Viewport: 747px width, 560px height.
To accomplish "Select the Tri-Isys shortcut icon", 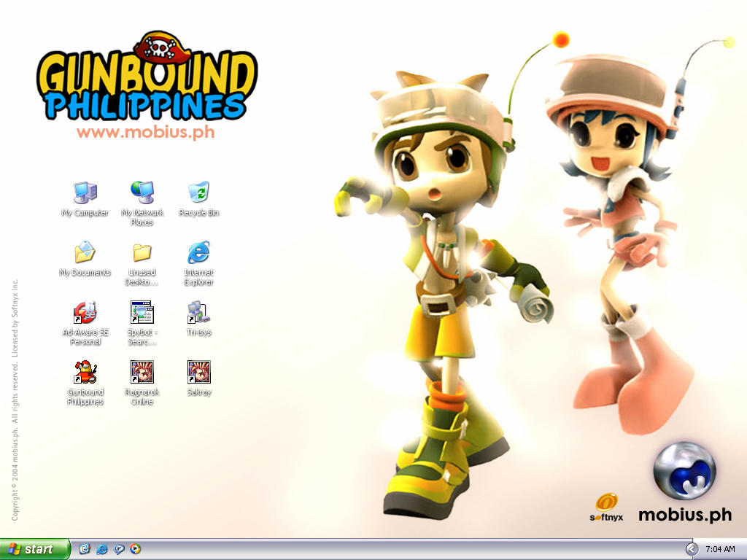I will pyautogui.click(x=198, y=312).
